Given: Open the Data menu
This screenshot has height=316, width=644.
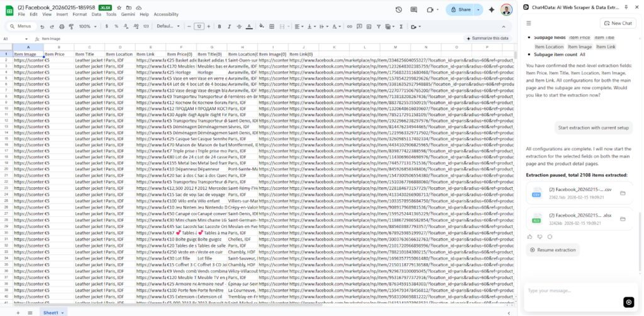Looking at the screenshot, I should pos(96,14).
